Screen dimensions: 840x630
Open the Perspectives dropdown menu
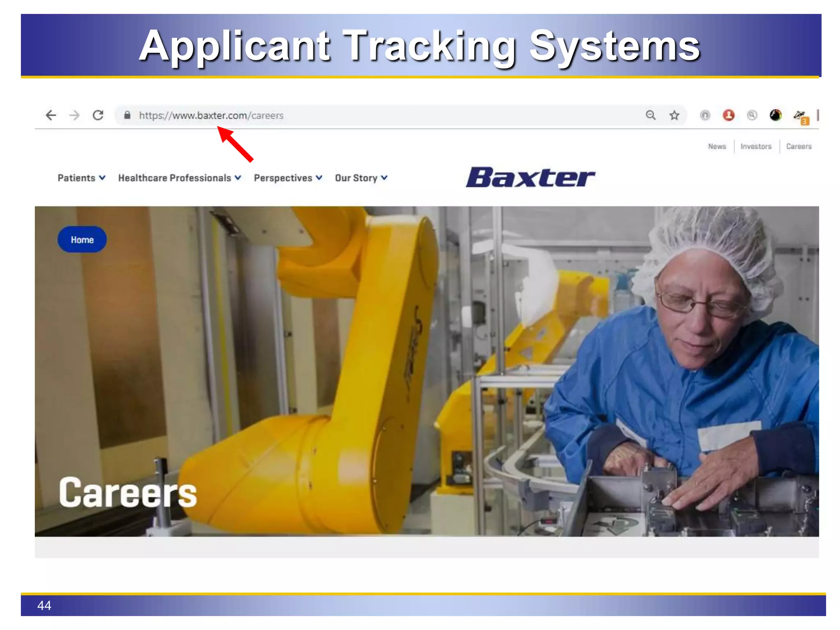point(288,178)
